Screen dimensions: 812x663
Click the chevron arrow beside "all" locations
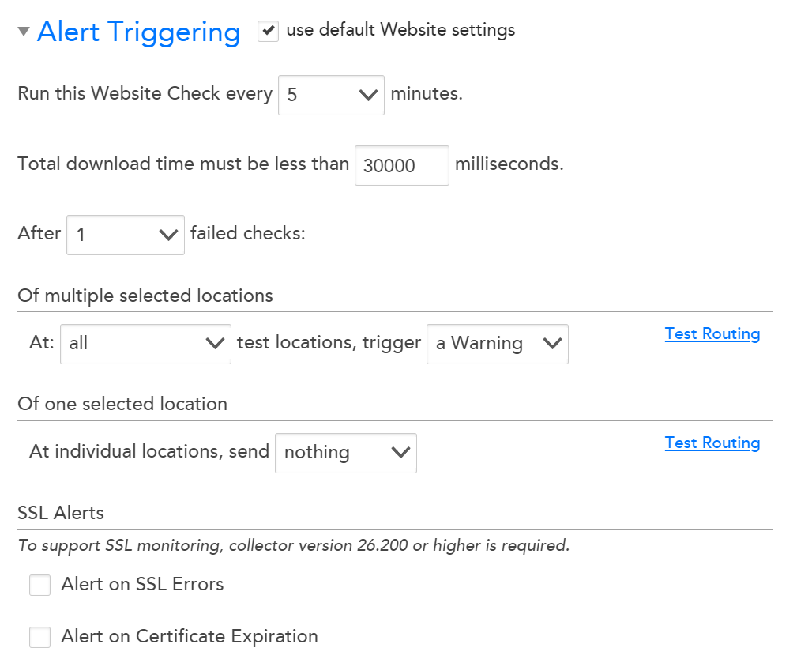tap(214, 344)
